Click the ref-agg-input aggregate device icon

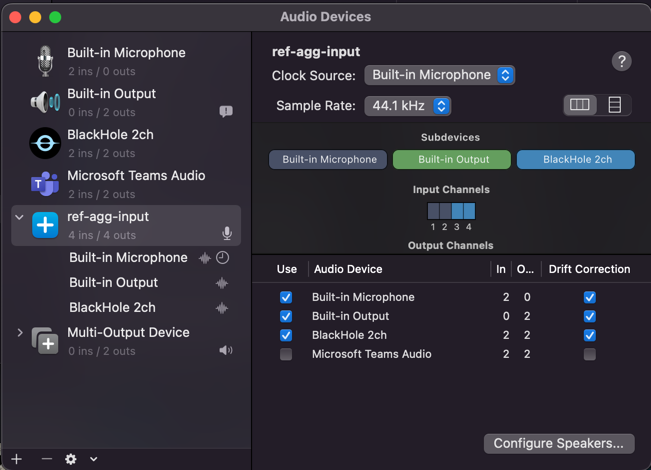pyautogui.click(x=45, y=225)
